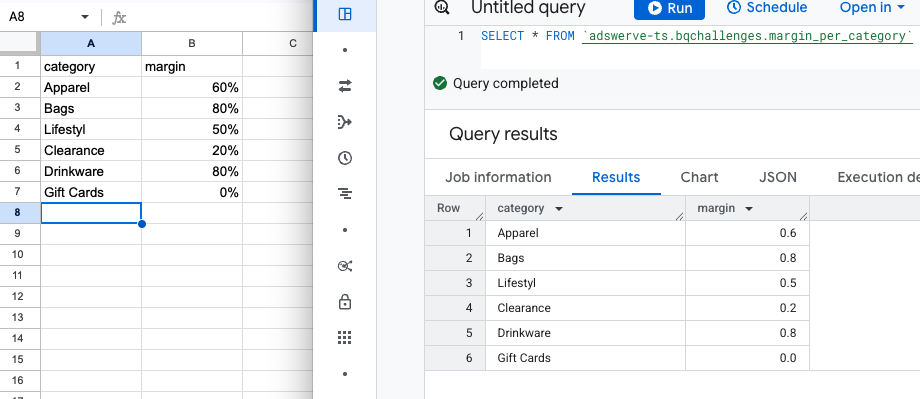Click the fill handle dot of cell A8
920x399 pixels.
pyautogui.click(x=141, y=224)
